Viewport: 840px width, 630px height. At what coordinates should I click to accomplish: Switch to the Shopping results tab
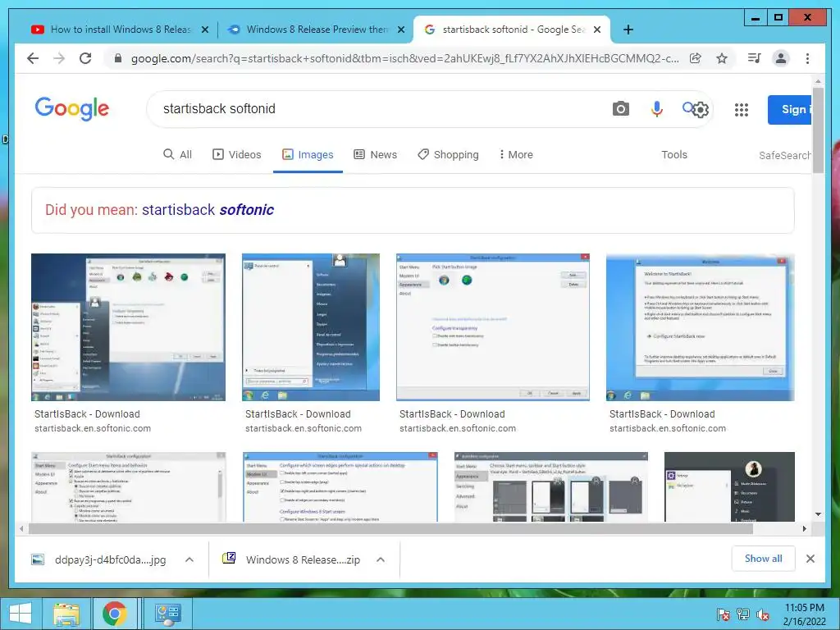448,155
